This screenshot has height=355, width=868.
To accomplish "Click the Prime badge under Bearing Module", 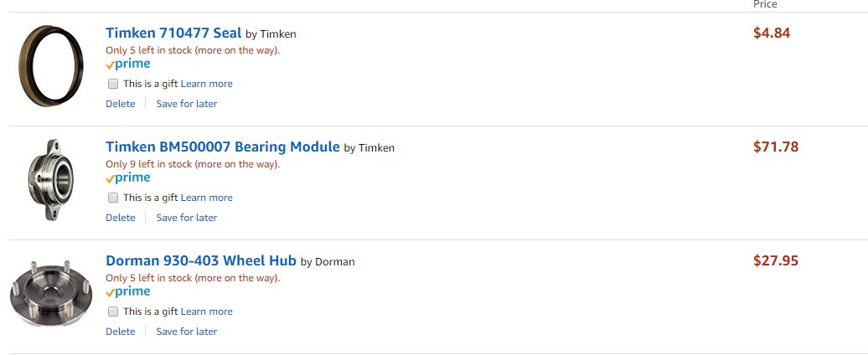I will 128,178.
